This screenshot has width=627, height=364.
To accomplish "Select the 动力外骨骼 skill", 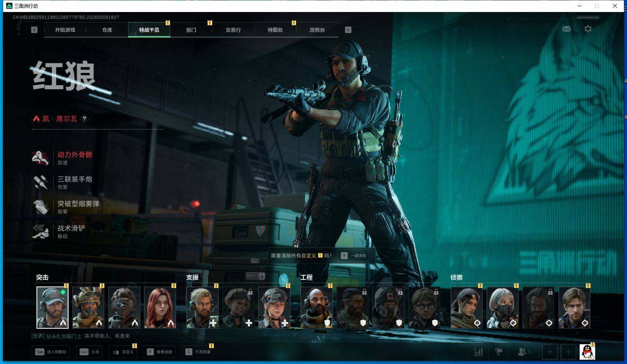I will (63, 158).
